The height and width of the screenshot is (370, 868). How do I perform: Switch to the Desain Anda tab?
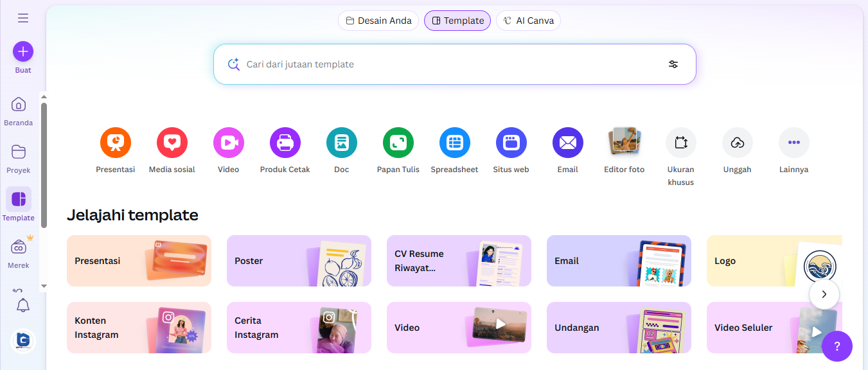[x=378, y=20]
